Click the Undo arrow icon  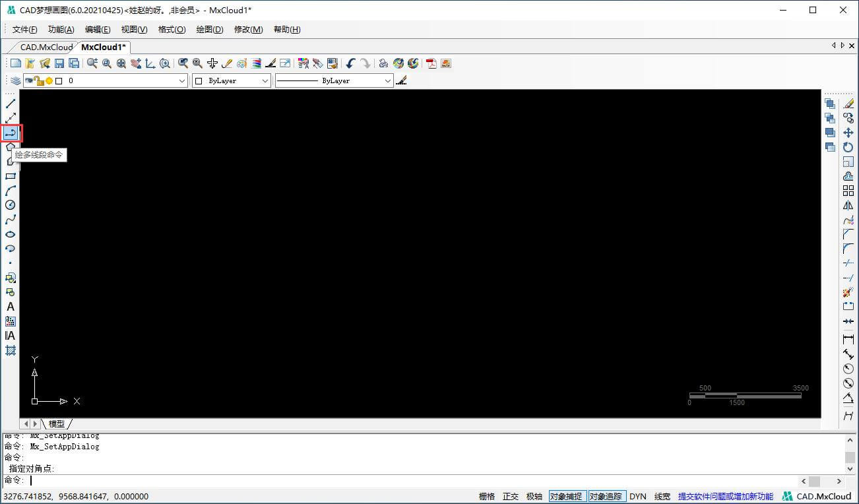tap(350, 63)
